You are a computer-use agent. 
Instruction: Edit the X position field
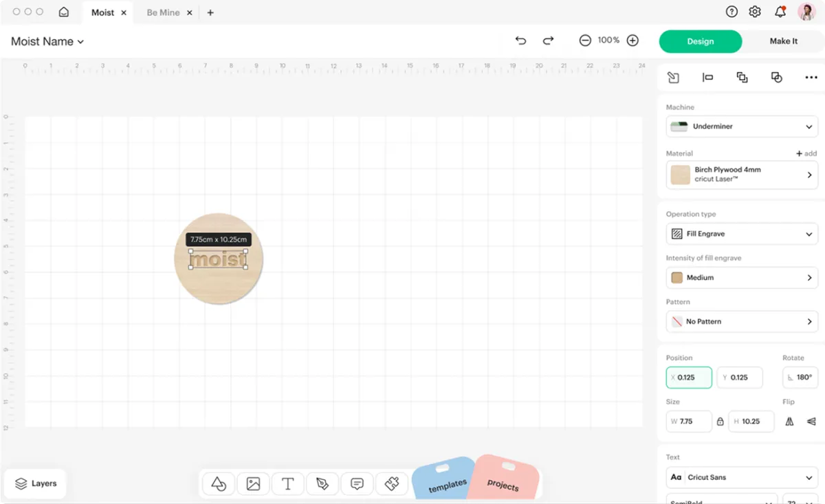click(689, 377)
